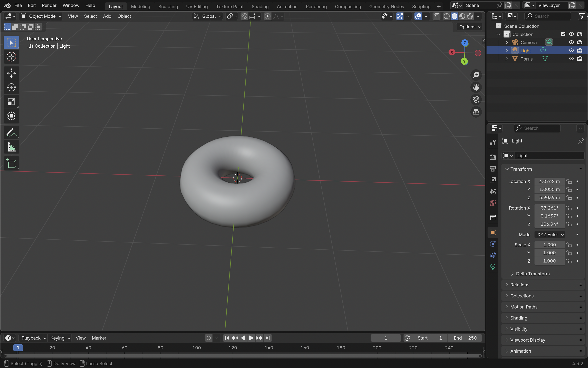Pick the Transform tool
Image resolution: width=588 pixels, height=368 pixels.
tap(11, 116)
